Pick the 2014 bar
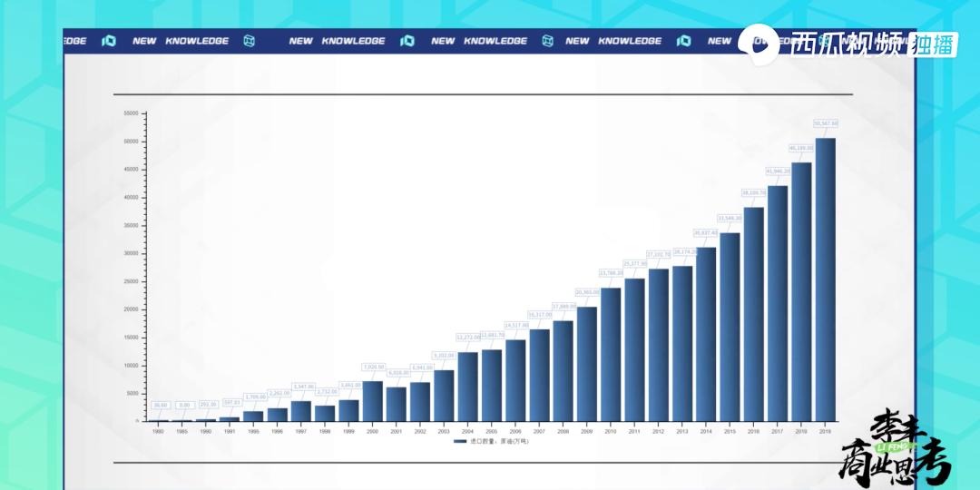The image size is (980, 490). 706,334
